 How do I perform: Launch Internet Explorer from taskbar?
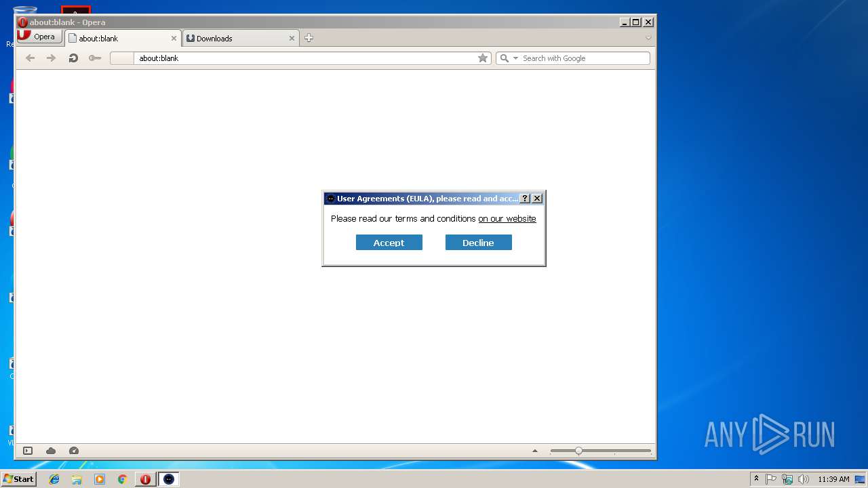click(x=54, y=479)
